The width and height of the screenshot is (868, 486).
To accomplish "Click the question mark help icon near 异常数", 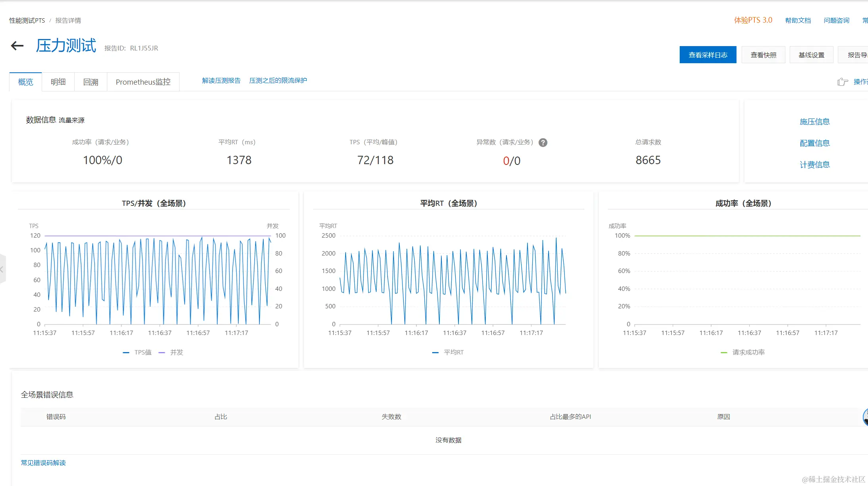I will [543, 143].
